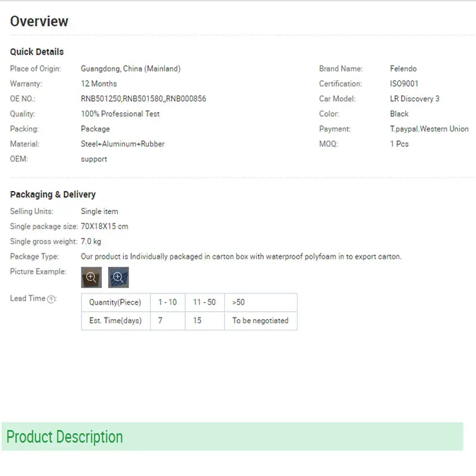This screenshot has height=476, width=476.
Task: Click the Material label
Action: click(24, 144)
